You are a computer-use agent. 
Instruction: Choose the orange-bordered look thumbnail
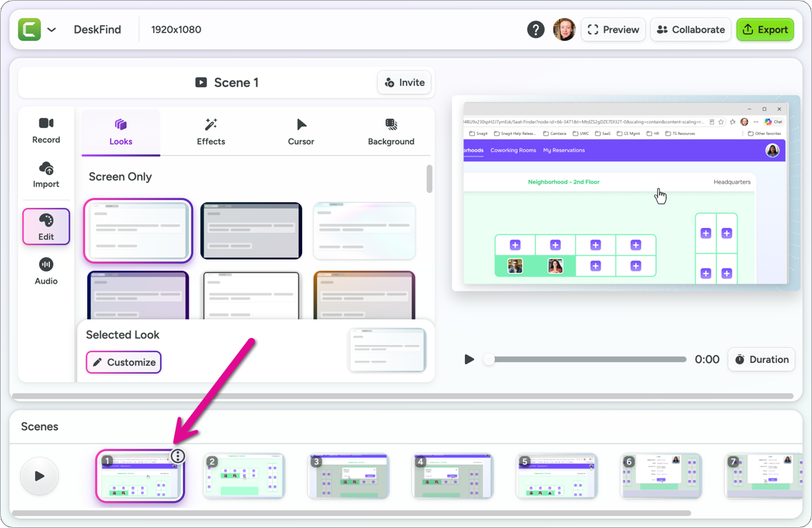point(364,295)
